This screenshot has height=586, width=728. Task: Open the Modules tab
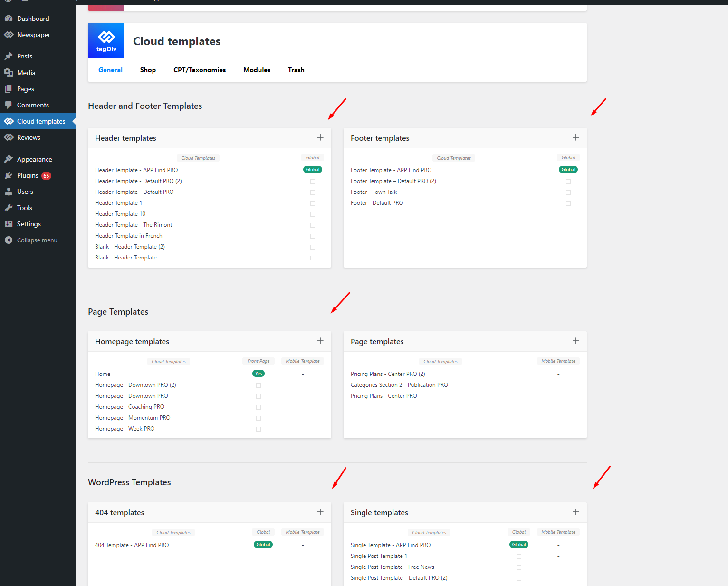coord(257,70)
